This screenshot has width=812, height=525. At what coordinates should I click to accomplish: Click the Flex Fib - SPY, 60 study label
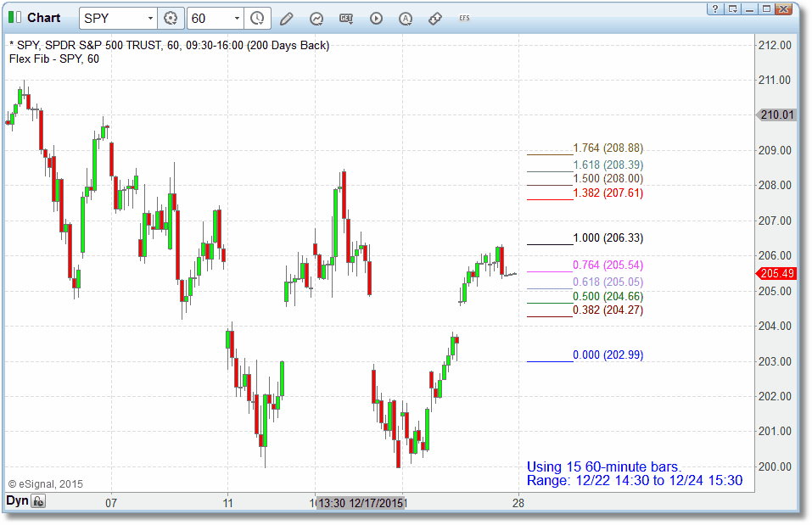pos(54,59)
